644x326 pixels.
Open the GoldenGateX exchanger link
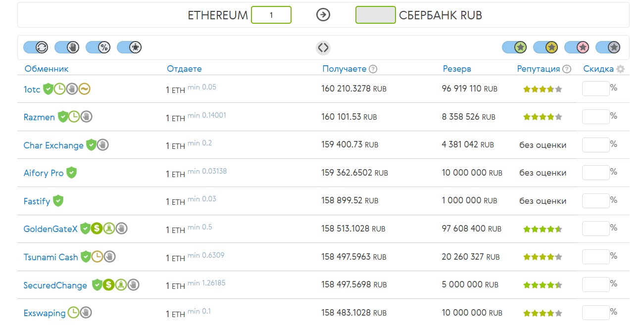pyautogui.click(x=51, y=229)
